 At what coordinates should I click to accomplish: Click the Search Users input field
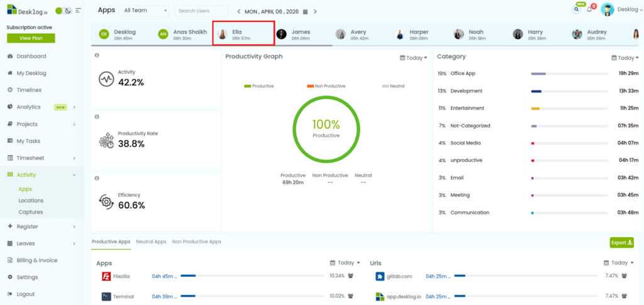201,11
